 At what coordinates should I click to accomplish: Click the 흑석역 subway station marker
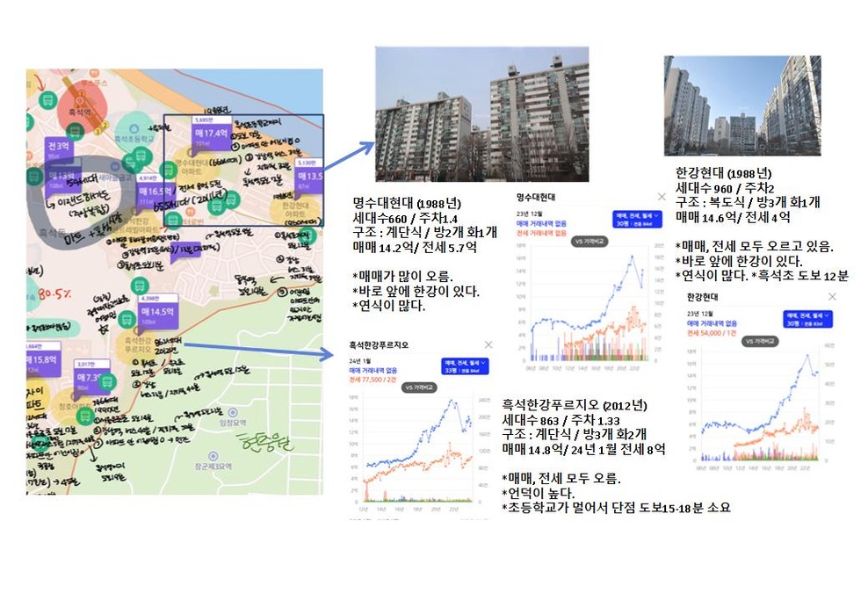[x=80, y=101]
